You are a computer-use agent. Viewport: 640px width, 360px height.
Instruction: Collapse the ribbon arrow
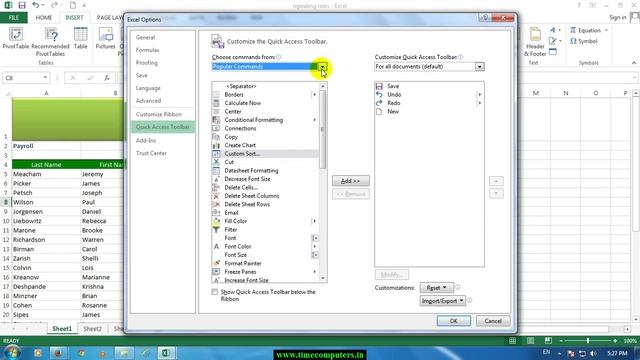tap(633, 63)
